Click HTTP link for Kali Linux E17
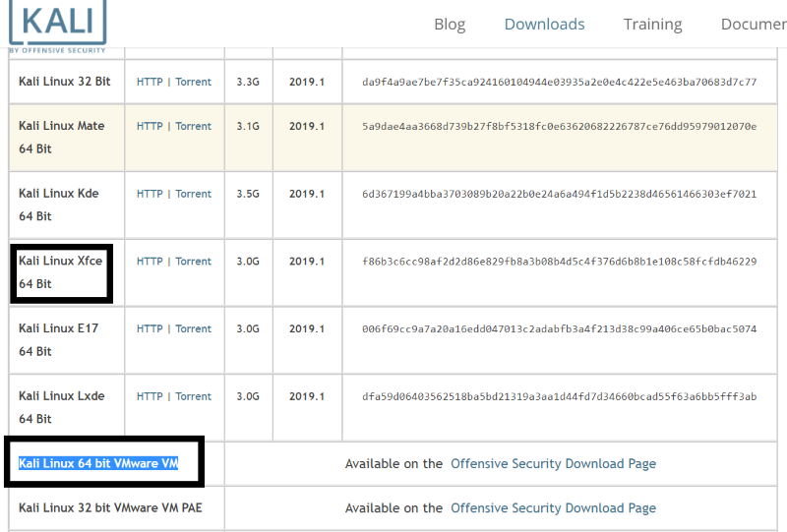The image size is (787, 532). [x=150, y=328]
